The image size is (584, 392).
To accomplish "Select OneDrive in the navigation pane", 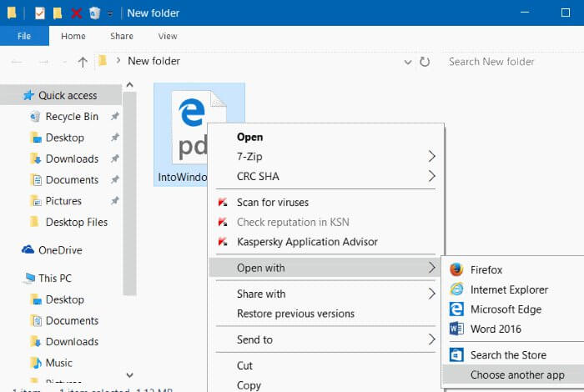I will tap(52, 250).
